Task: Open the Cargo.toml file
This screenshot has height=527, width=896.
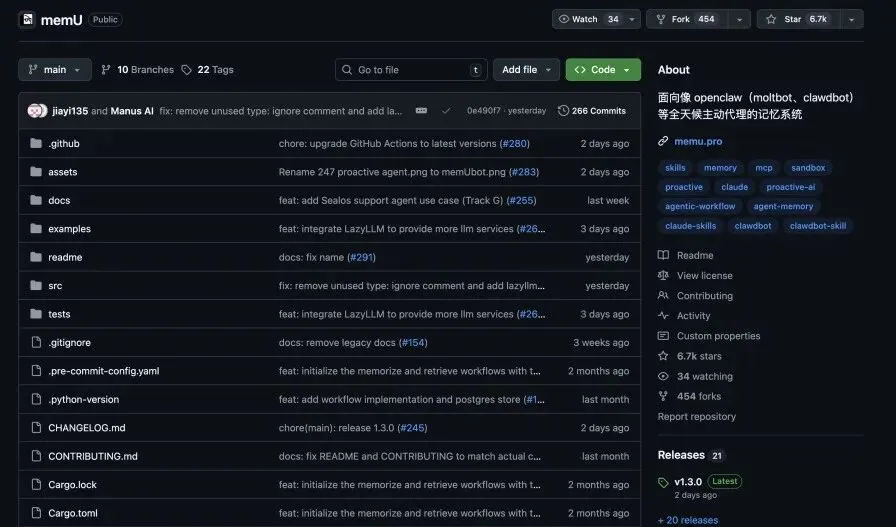Action: (73, 513)
